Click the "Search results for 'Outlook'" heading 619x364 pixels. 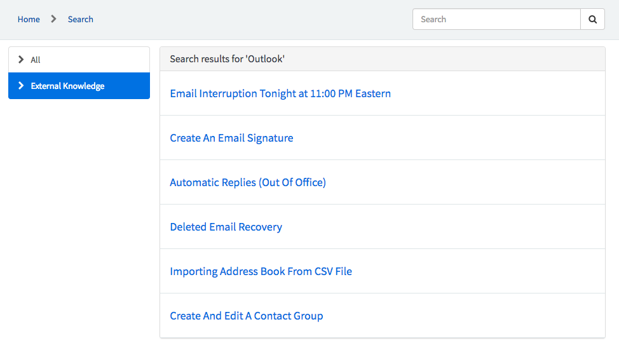click(x=228, y=59)
